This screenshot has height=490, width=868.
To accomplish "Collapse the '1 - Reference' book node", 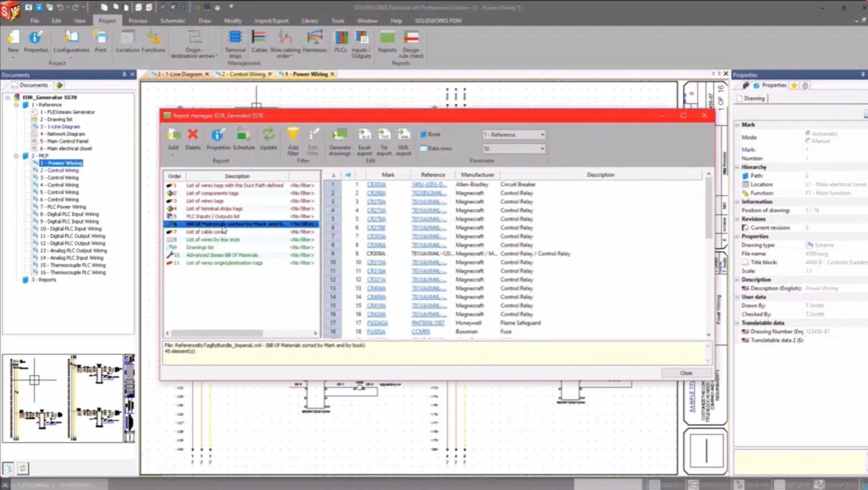I will click(16, 105).
